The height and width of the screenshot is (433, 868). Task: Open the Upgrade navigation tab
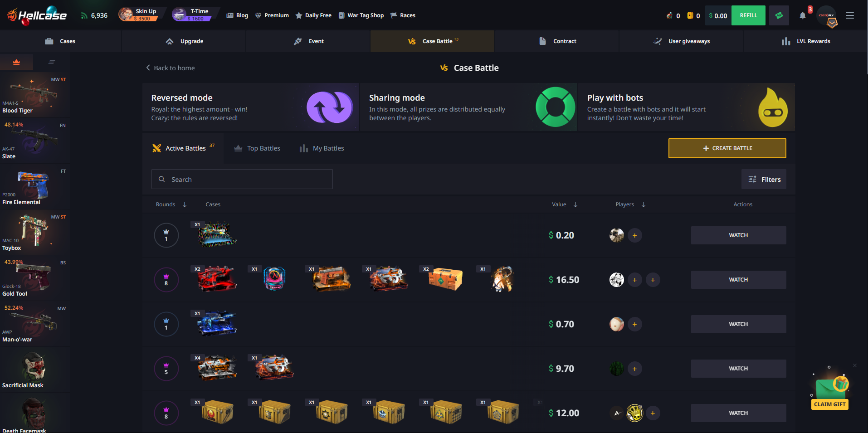pos(184,41)
